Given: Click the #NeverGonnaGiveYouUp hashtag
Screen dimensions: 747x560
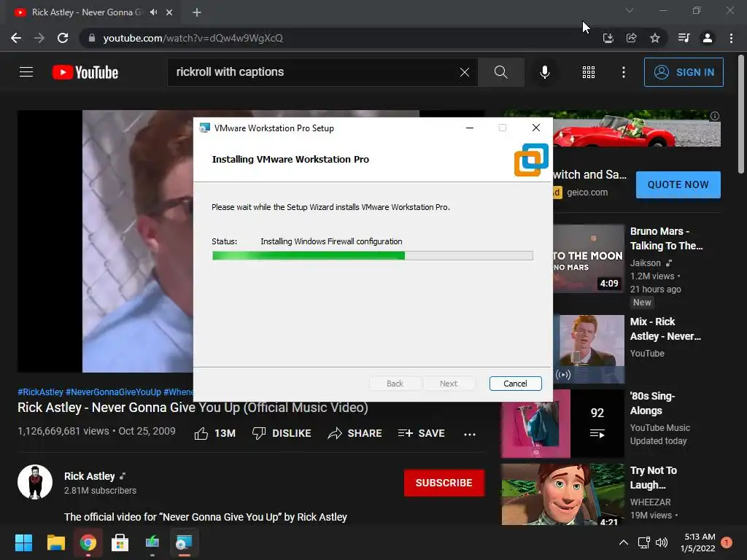Looking at the screenshot, I should pyautogui.click(x=113, y=392).
